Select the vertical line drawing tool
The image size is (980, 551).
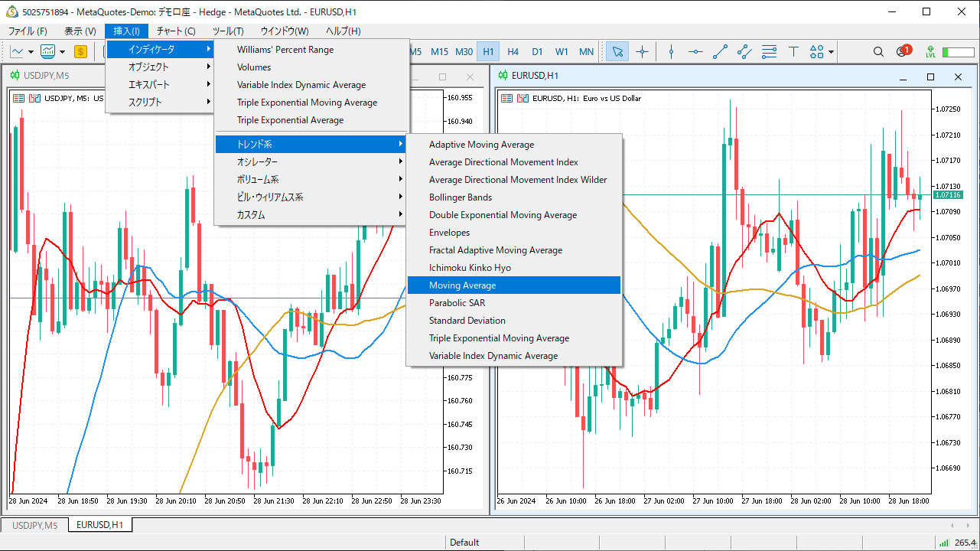(x=671, y=52)
